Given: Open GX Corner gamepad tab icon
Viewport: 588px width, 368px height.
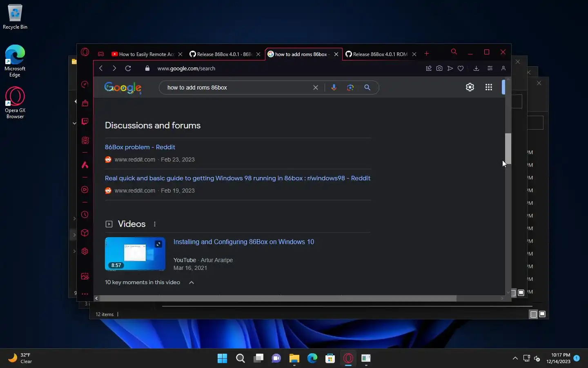Looking at the screenshot, I should click(101, 54).
